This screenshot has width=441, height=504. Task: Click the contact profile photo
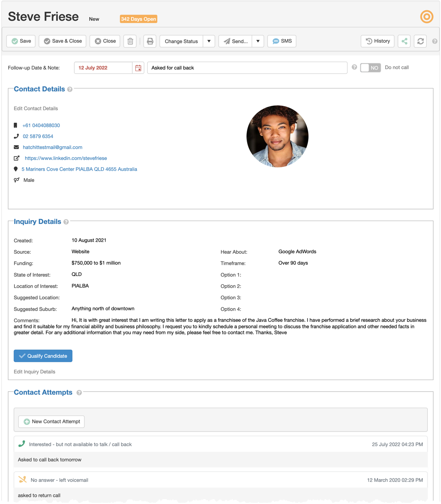click(x=277, y=136)
